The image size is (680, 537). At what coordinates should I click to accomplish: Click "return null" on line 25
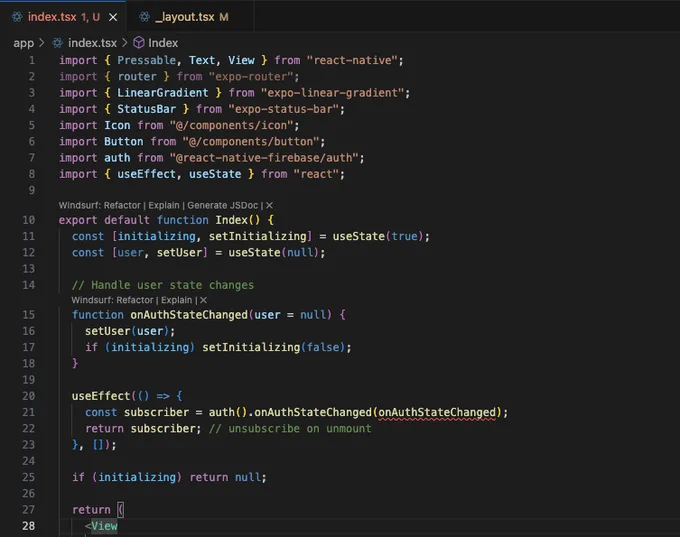click(x=225, y=477)
